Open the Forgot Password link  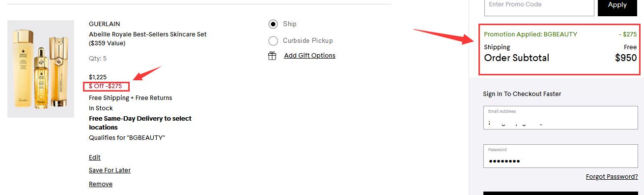[612, 177]
